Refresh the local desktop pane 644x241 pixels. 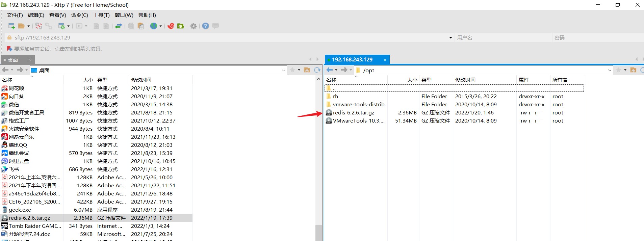317,70
